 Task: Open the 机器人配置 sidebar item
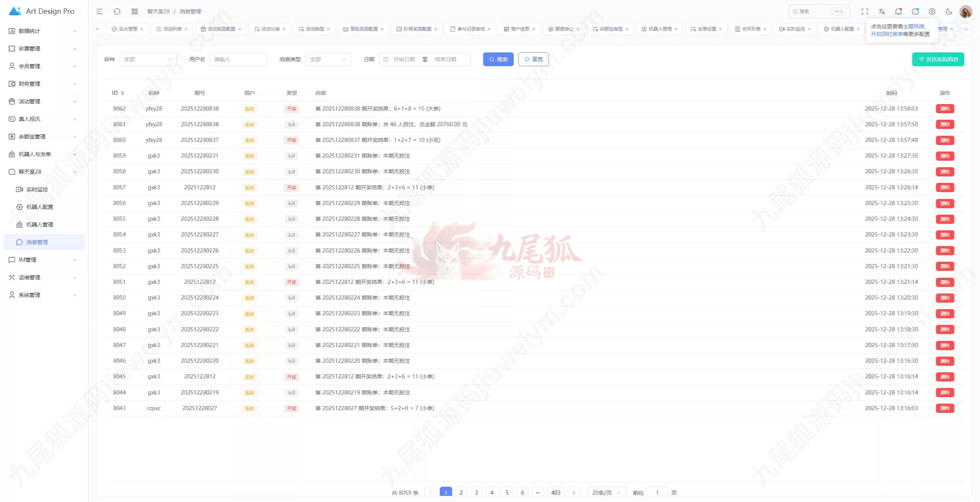click(x=39, y=207)
